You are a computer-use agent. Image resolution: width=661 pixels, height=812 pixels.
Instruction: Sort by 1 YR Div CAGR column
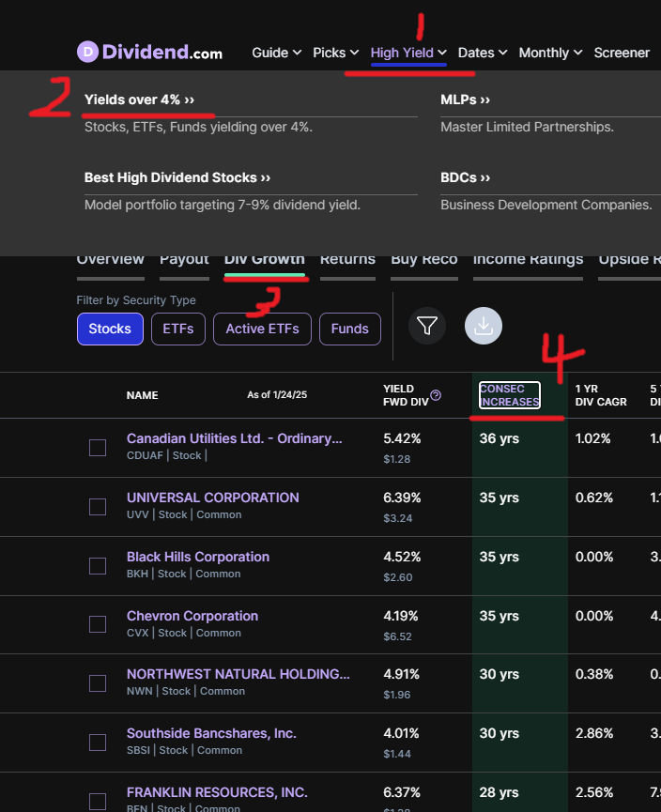(x=601, y=395)
